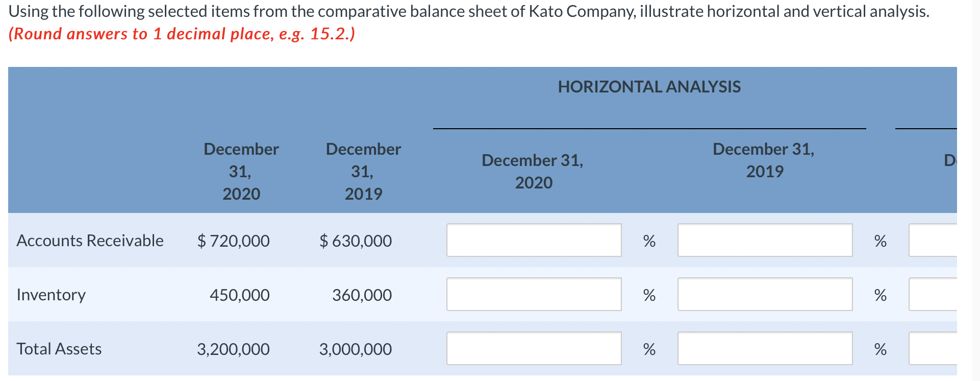Click the Inventory 2020 percentage input field
980x381 pixels.
[534, 294]
